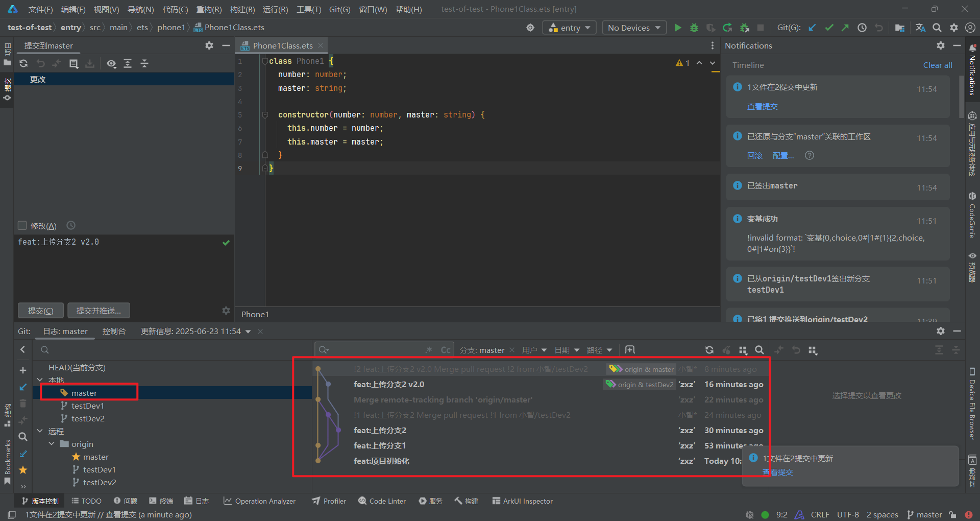Click the Clear all link
This screenshot has width=980, height=521.
[938, 65]
